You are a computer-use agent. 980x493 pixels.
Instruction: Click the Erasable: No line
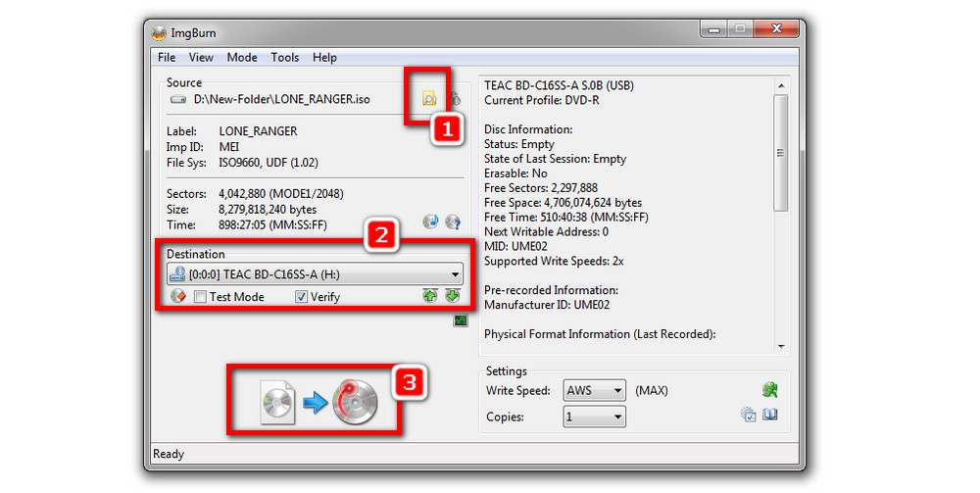(515, 173)
